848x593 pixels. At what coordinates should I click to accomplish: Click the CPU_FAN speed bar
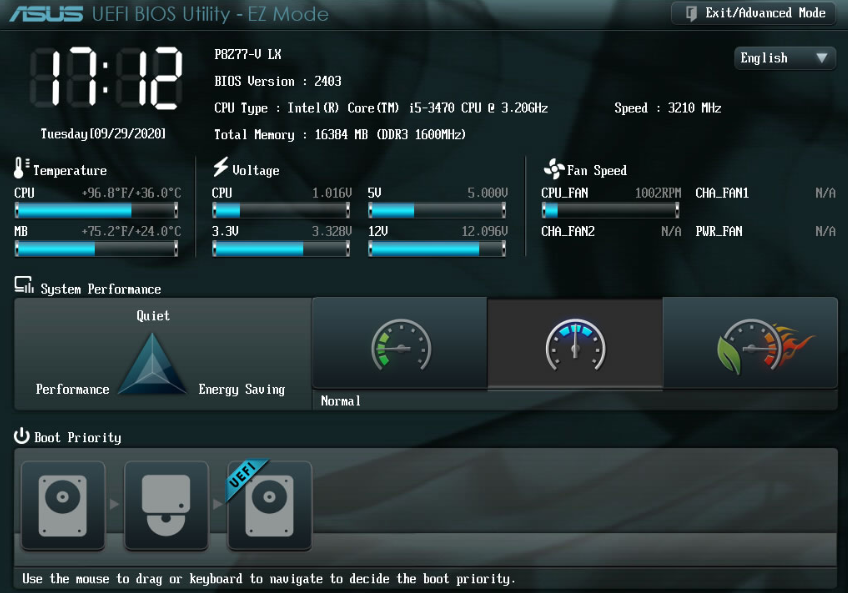(x=610, y=210)
